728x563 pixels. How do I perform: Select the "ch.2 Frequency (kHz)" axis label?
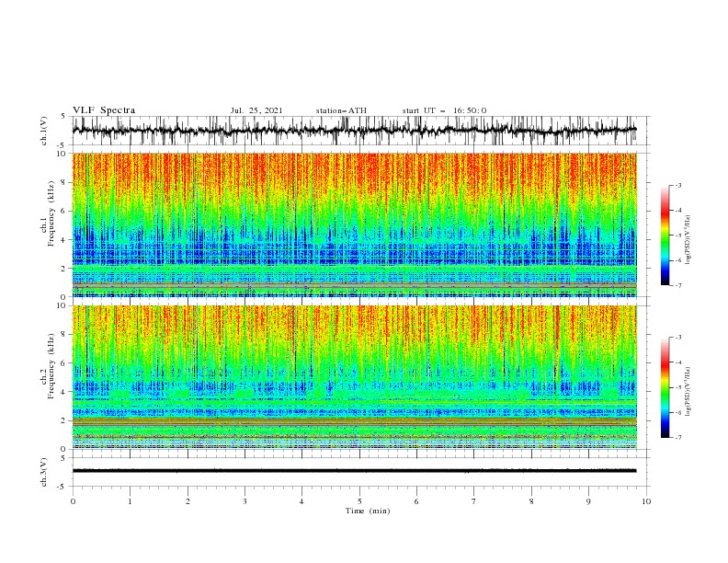[x=48, y=365]
